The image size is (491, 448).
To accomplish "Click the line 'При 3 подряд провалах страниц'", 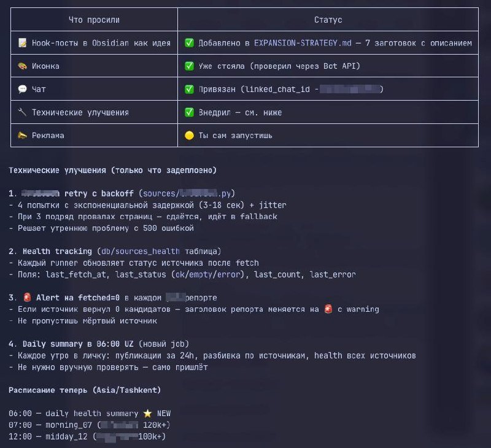I will [x=143, y=217].
